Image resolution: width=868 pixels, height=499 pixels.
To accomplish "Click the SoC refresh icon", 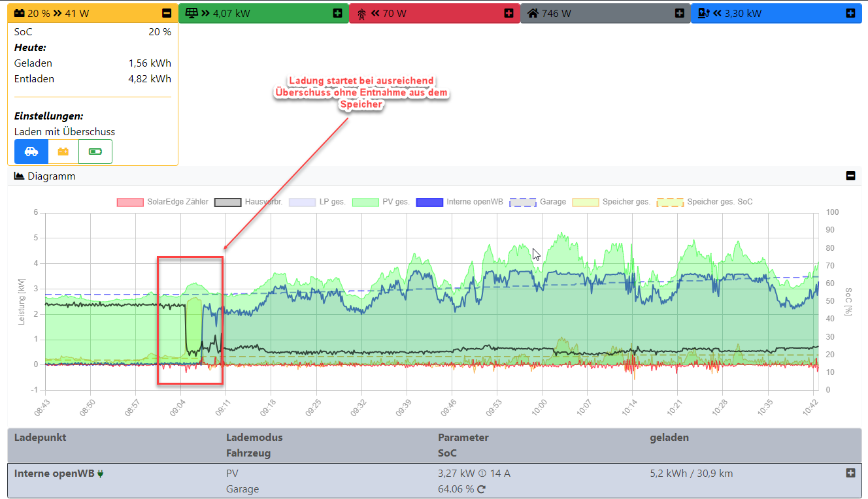I will point(481,489).
